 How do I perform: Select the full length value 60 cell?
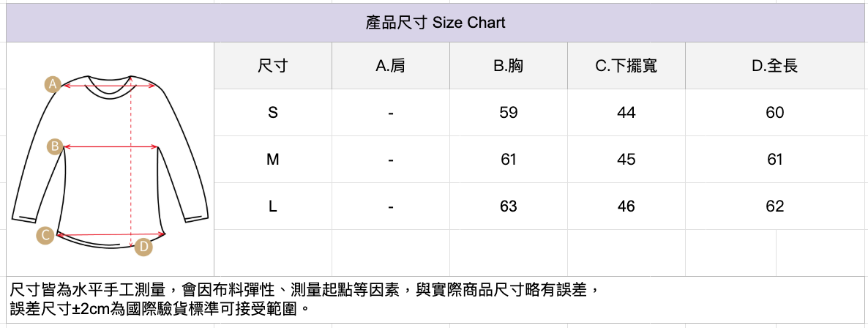tap(775, 113)
